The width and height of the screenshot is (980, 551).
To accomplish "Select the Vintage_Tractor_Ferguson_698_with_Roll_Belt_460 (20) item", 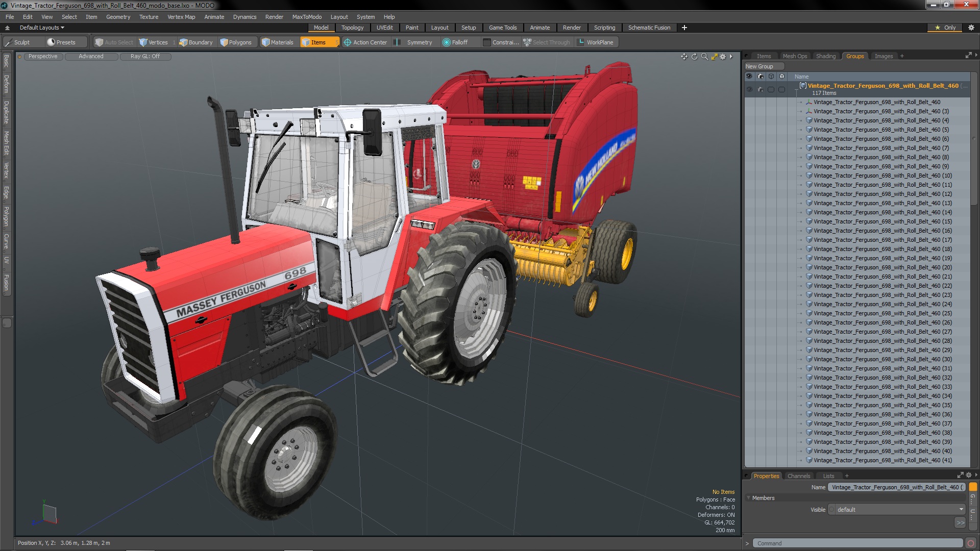I will 883,267.
